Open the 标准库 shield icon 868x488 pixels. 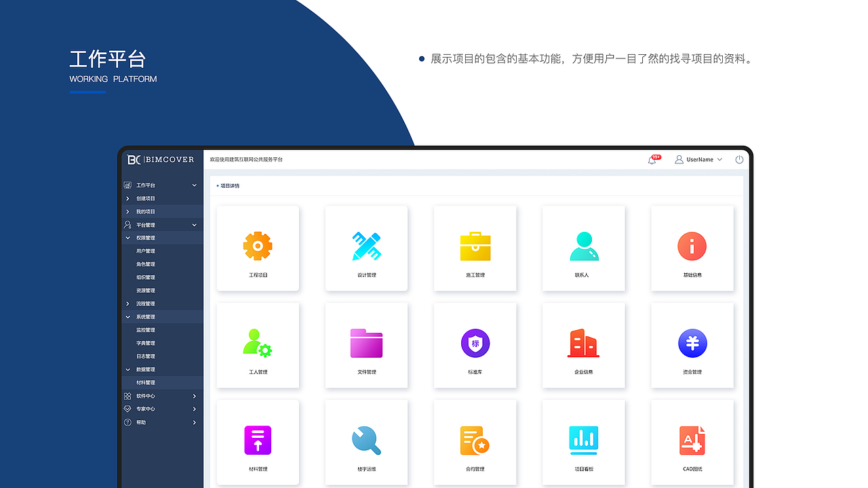pos(475,343)
